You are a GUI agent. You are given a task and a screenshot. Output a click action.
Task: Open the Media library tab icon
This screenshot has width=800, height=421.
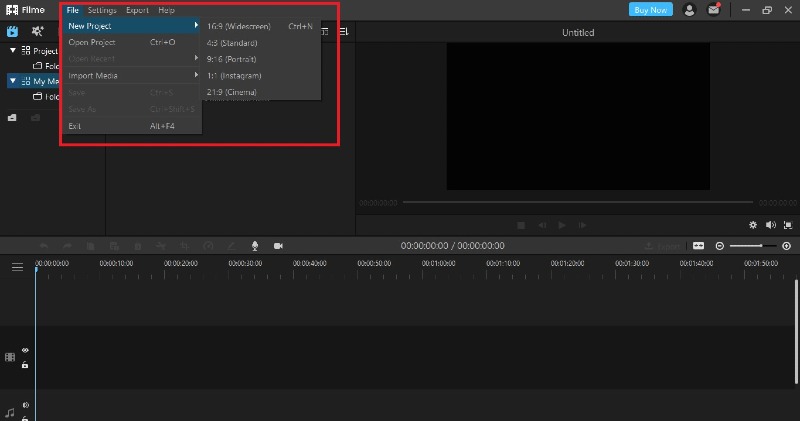coord(12,32)
